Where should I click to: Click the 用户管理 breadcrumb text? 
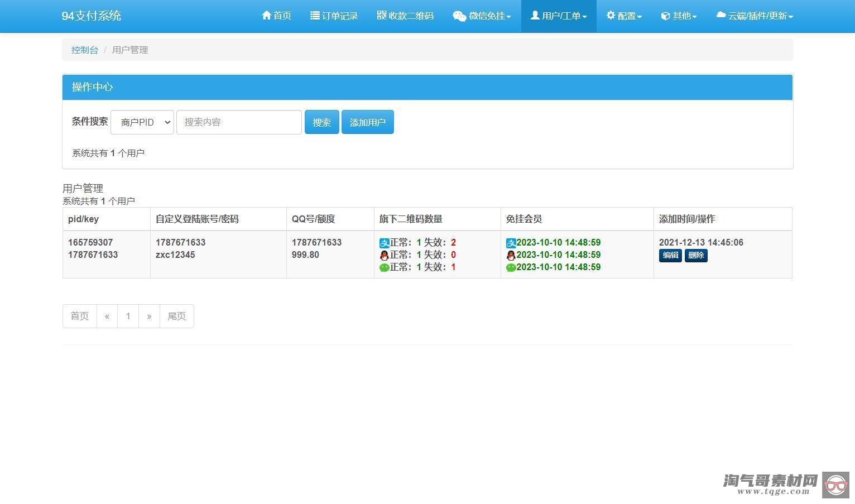click(130, 50)
